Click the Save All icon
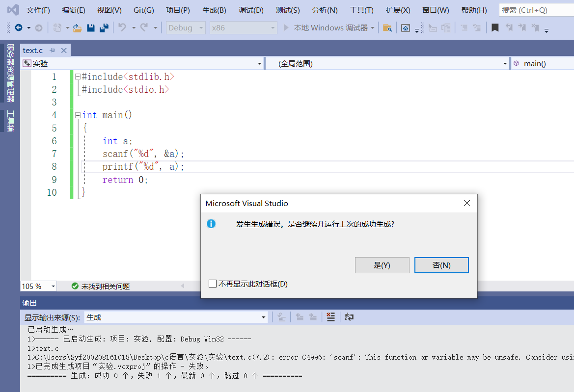574x392 pixels. (x=104, y=28)
